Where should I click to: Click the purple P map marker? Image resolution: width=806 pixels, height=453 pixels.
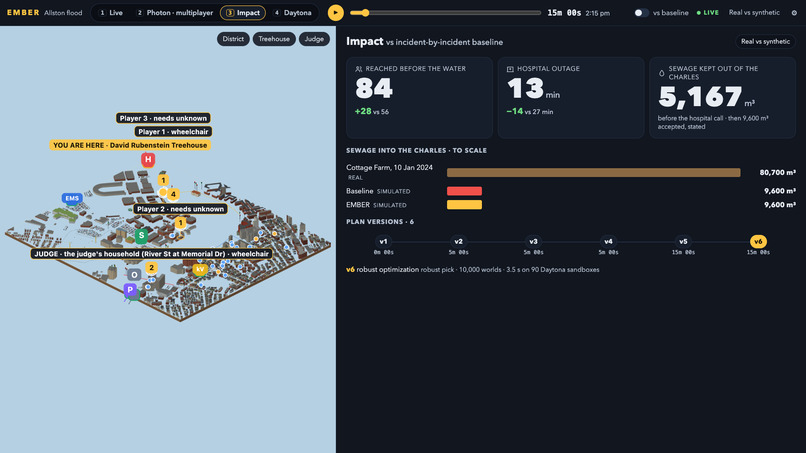click(130, 290)
